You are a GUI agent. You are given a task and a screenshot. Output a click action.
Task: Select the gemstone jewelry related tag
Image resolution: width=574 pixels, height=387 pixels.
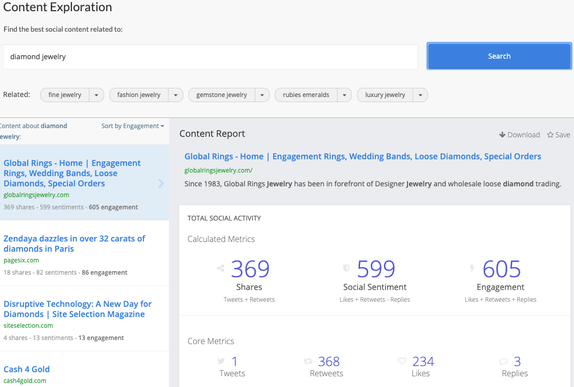tap(221, 95)
